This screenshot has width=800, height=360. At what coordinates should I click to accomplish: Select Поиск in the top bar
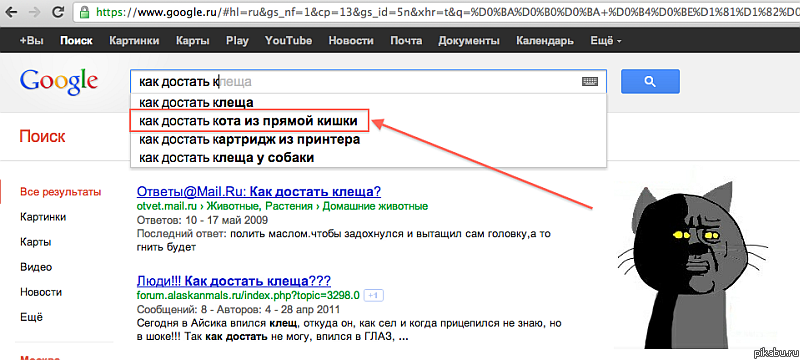(76, 41)
